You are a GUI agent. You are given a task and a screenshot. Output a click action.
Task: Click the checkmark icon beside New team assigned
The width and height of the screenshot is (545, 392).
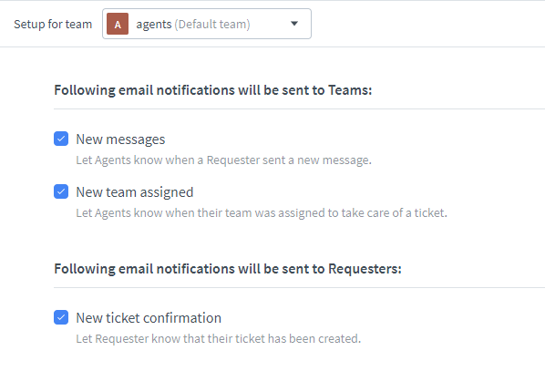61,191
